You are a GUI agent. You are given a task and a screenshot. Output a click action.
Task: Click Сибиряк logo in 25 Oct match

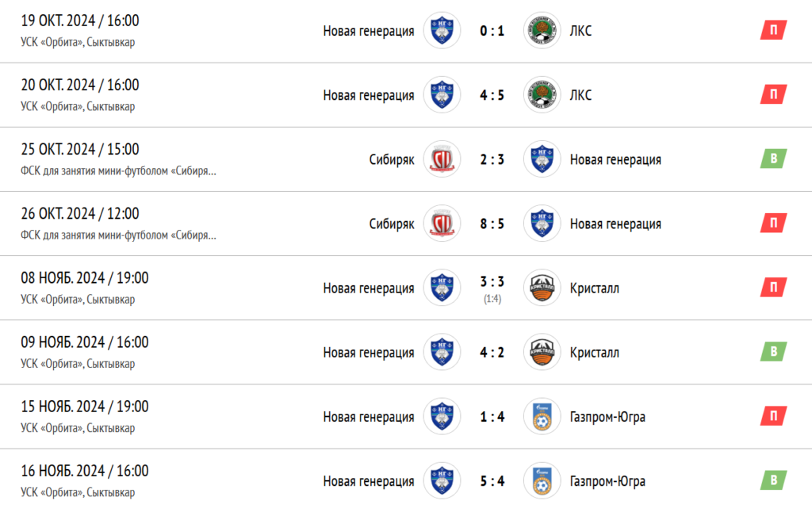pos(442,159)
